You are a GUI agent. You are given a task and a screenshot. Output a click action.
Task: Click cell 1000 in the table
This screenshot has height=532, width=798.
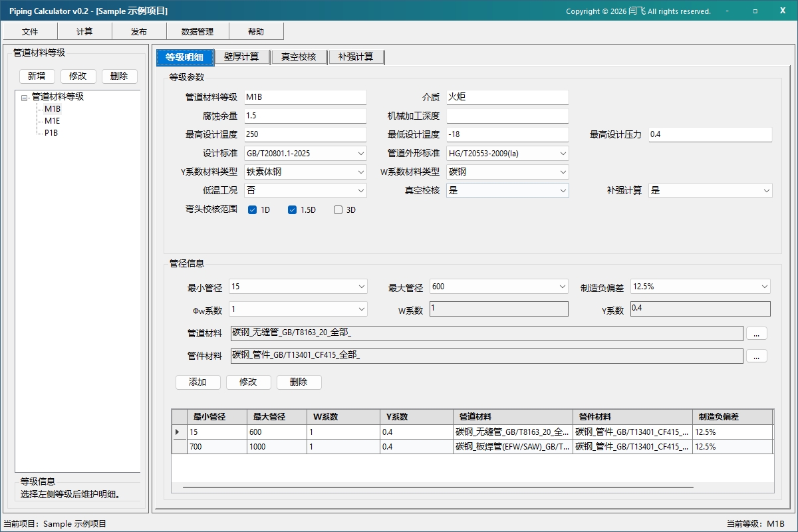(x=277, y=447)
